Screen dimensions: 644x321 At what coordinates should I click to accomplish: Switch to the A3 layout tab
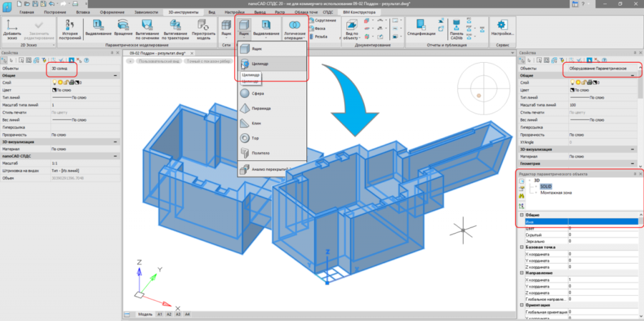click(x=178, y=314)
